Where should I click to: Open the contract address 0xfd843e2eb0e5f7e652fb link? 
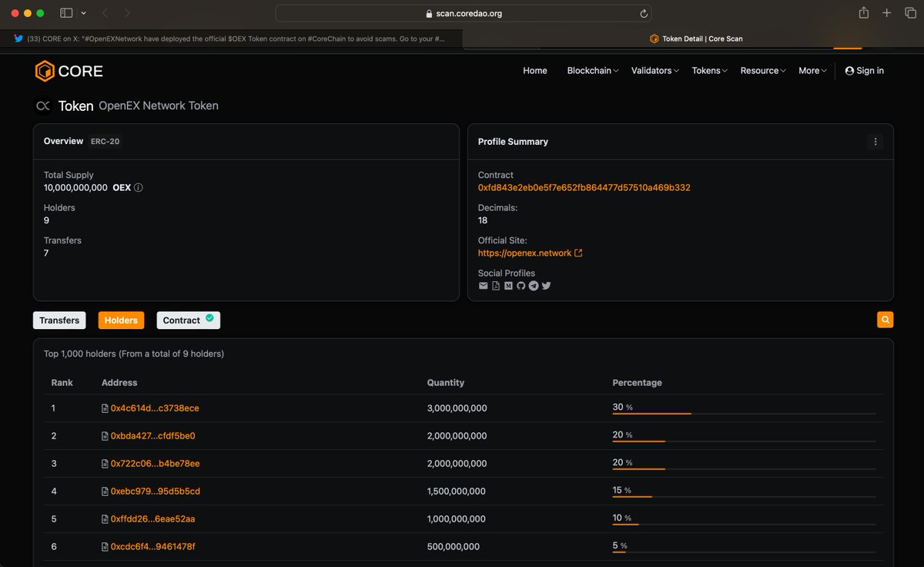point(583,187)
